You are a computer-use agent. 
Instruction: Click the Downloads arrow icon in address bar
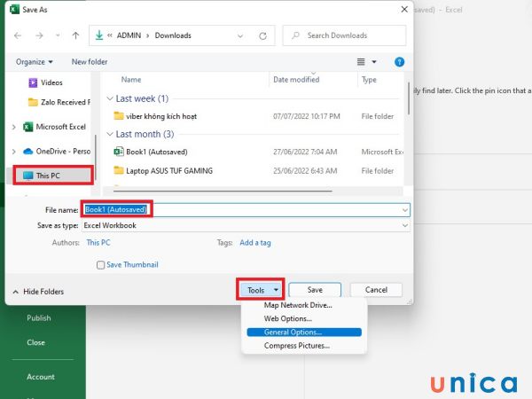point(99,35)
